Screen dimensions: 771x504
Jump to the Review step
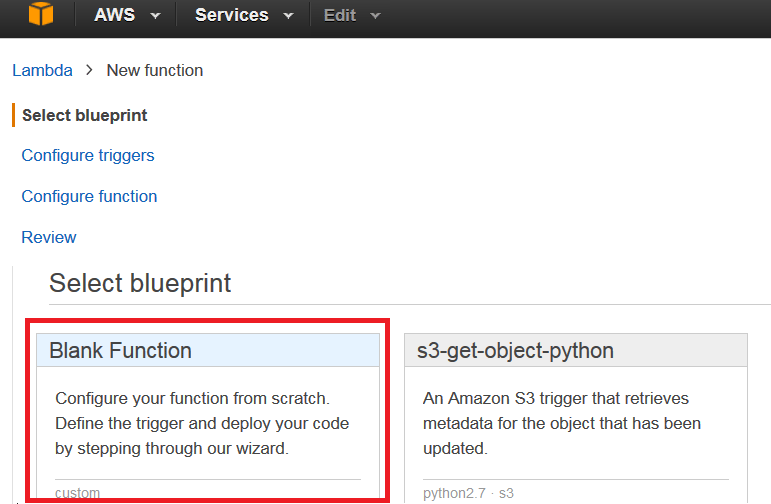tap(49, 237)
